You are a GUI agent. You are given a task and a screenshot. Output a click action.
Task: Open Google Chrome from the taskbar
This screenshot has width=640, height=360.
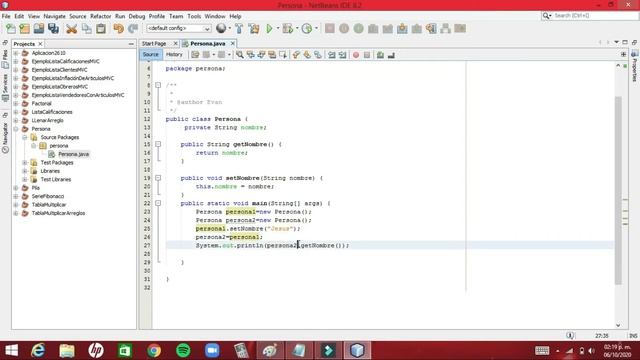point(154,351)
